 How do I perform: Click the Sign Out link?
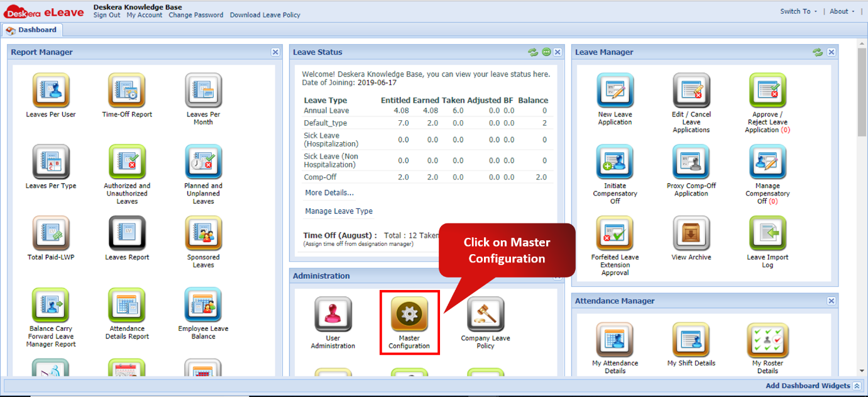pyautogui.click(x=107, y=15)
